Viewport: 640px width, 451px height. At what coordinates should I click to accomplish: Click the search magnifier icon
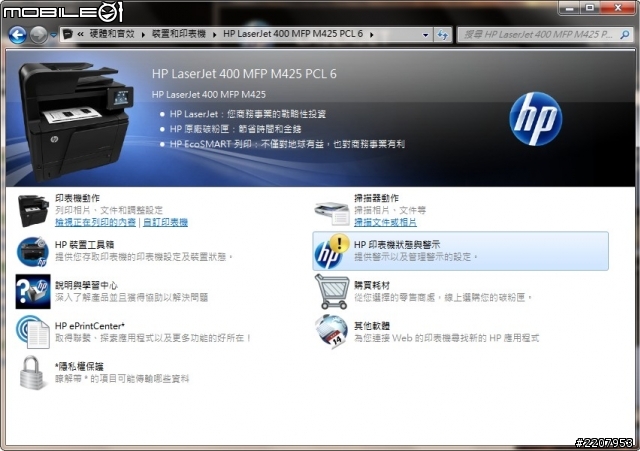click(624, 35)
